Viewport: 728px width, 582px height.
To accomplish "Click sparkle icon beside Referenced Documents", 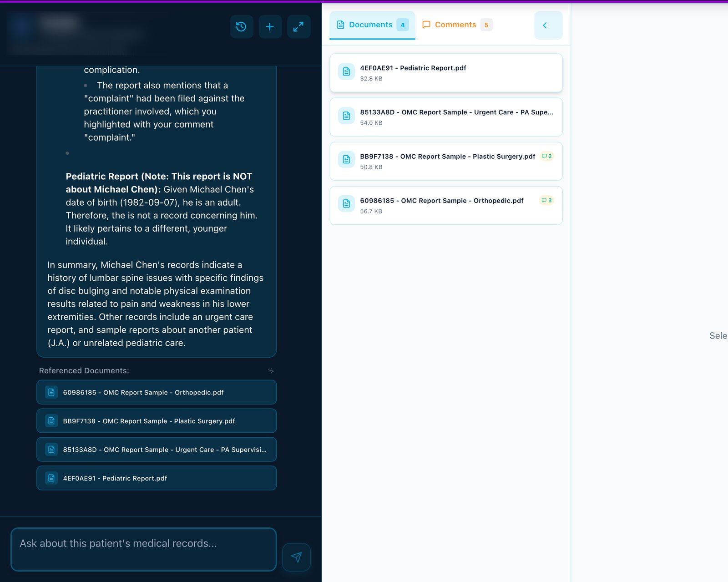I will 271,370.
